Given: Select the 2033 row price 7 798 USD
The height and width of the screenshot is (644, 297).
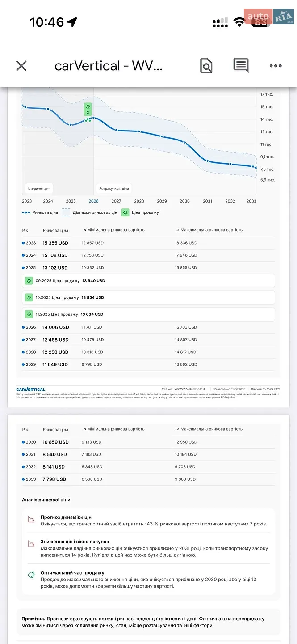Looking at the screenshot, I should 54,479.
